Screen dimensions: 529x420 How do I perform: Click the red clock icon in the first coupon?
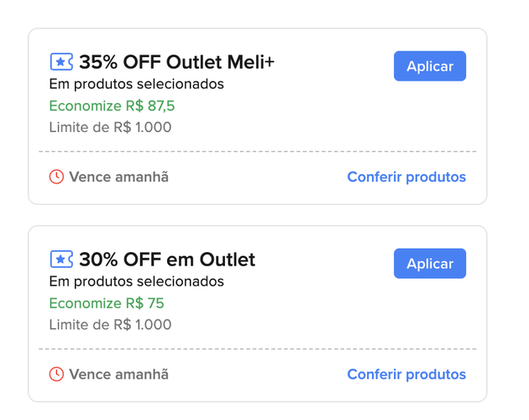(x=56, y=177)
